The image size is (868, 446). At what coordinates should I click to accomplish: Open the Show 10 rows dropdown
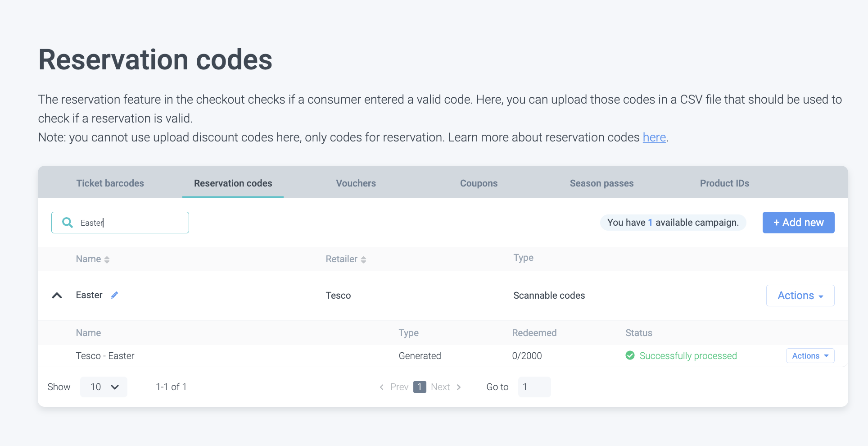[x=104, y=387]
